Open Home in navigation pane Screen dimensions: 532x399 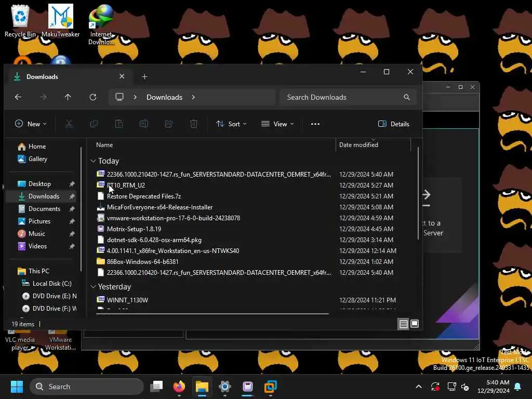point(37,146)
